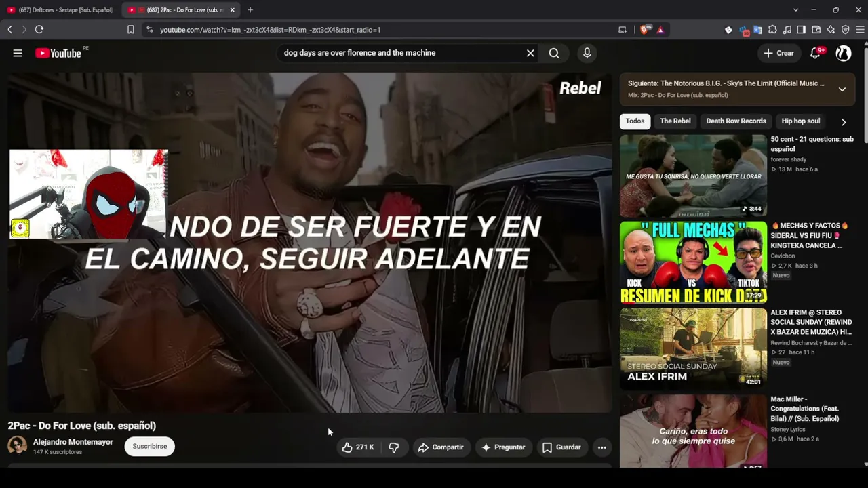Open more actions ellipsis under video

click(x=601, y=447)
